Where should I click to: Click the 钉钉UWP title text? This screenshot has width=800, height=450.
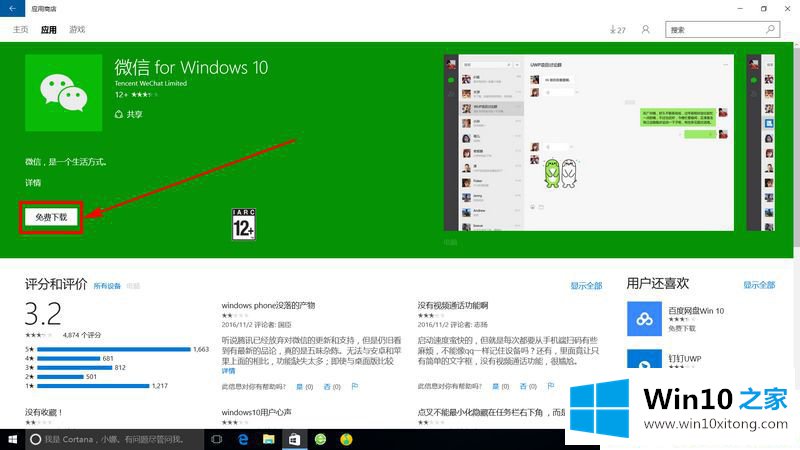pos(685,359)
